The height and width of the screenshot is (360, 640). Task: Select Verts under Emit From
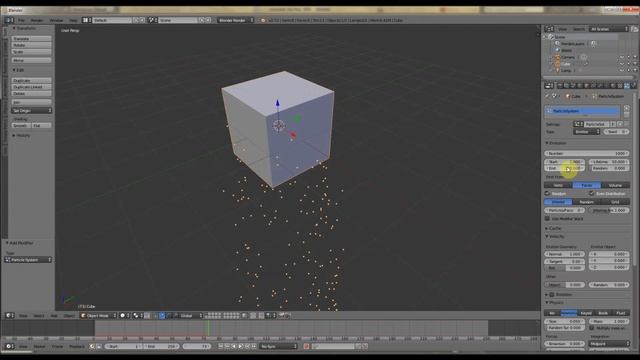pos(558,185)
